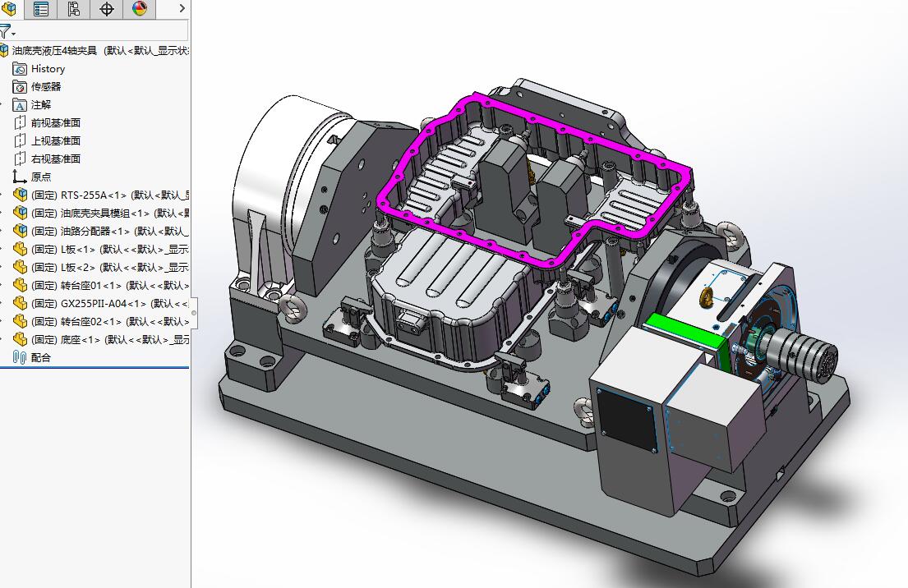Click the 右视基准面 plane icon
Viewport: 908px width, 588px height.
tap(20, 158)
